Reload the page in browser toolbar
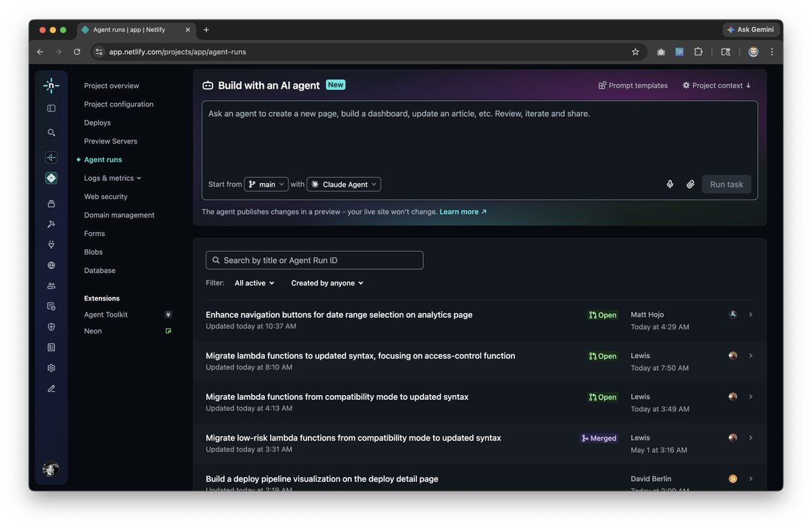The image size is (812, 529). [x=77, y=51]
